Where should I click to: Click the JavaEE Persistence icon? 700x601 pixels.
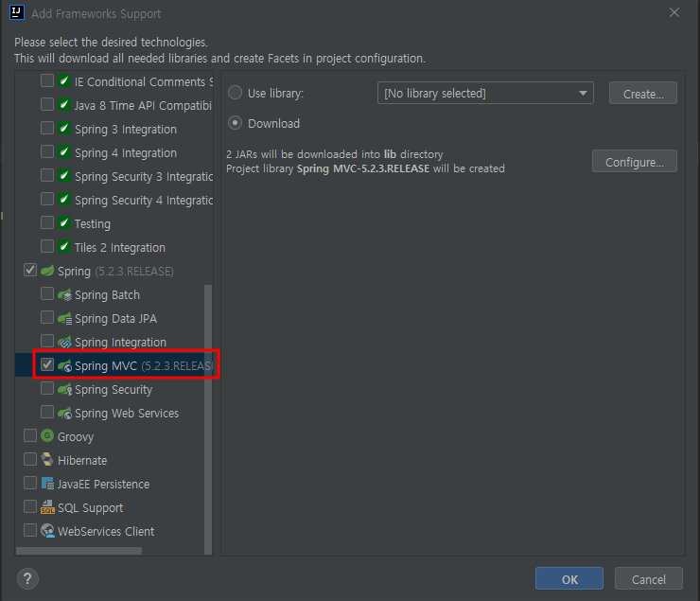tap(47, 483)
